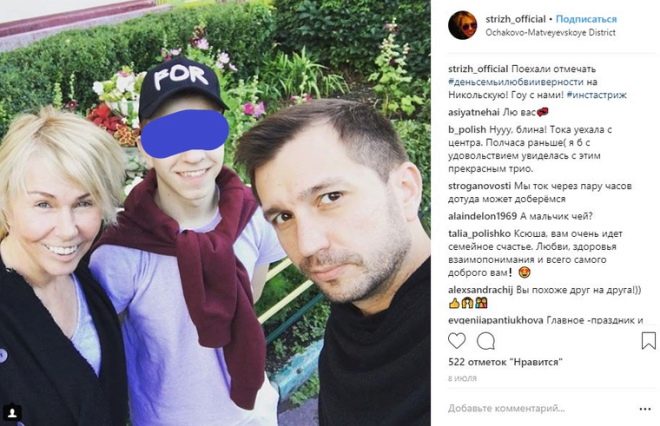Open strizh_official profile avatar
The image size is (660, 426).
pos(462,25)
